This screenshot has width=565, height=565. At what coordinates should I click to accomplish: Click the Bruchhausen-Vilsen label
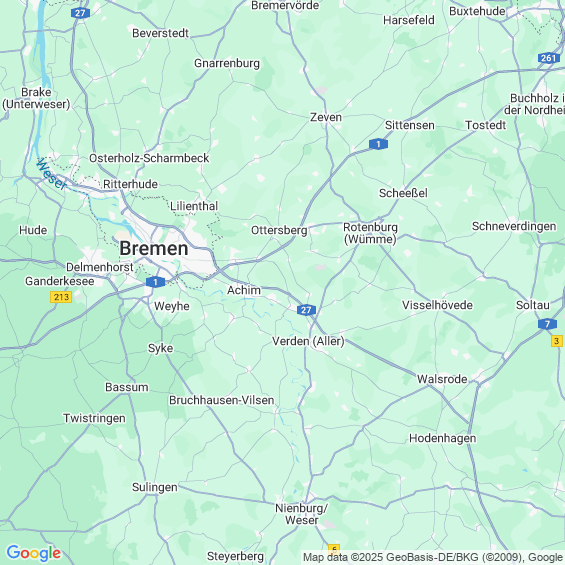222,400
